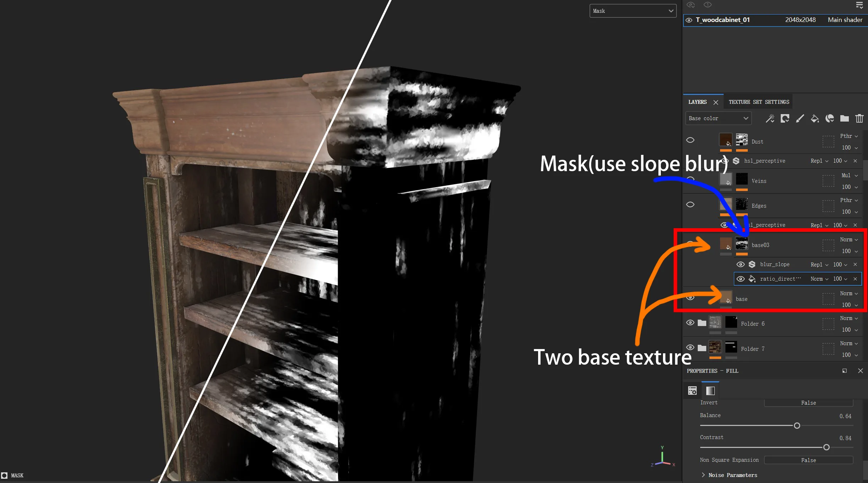The height and width of the screenshot is (483, 868).
Task: Click the Add effect magic wand icon
Action: click(770, 118)
